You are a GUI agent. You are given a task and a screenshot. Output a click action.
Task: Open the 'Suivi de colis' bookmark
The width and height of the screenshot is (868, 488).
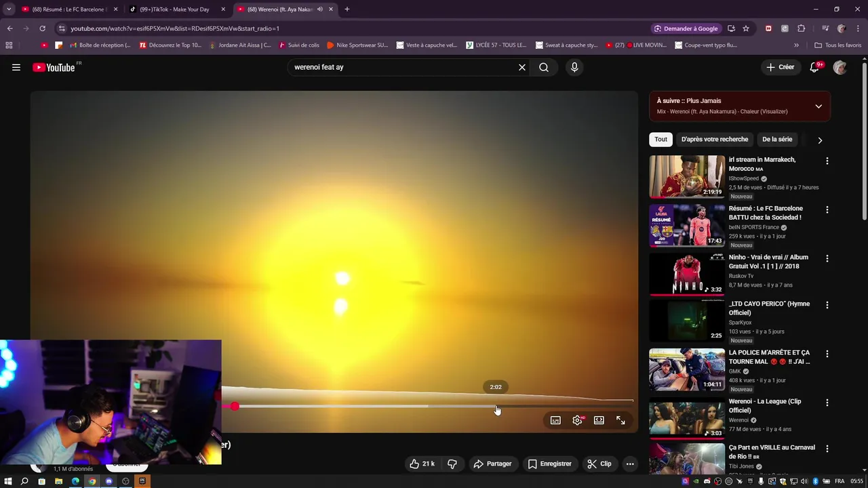(298, 45)
